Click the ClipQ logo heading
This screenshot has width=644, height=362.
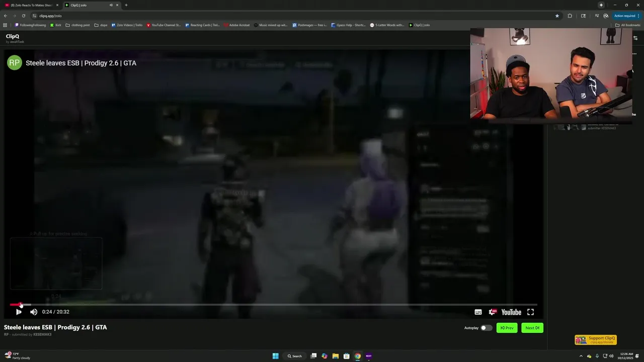click(13, 36)
